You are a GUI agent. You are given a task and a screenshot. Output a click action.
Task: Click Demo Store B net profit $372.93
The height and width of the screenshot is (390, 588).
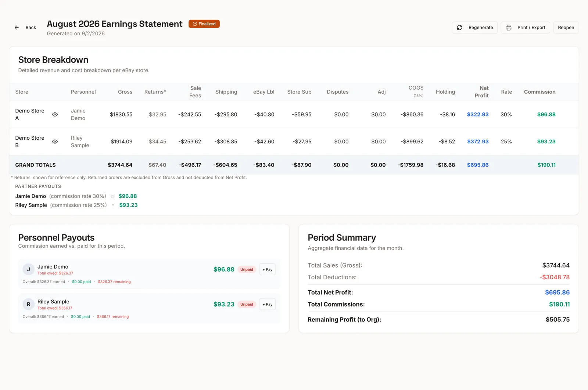click(x=478, y=142)
